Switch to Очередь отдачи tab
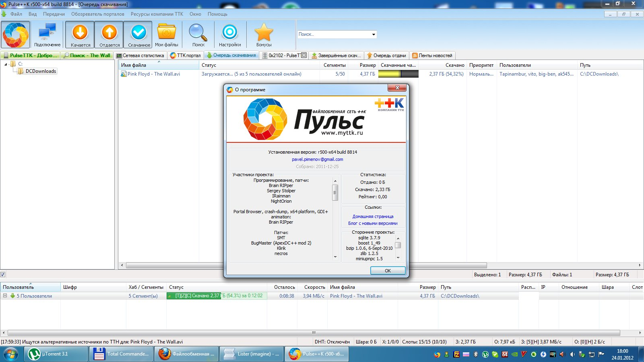This screenshot has width=644, height=362. tap(386, 56)
